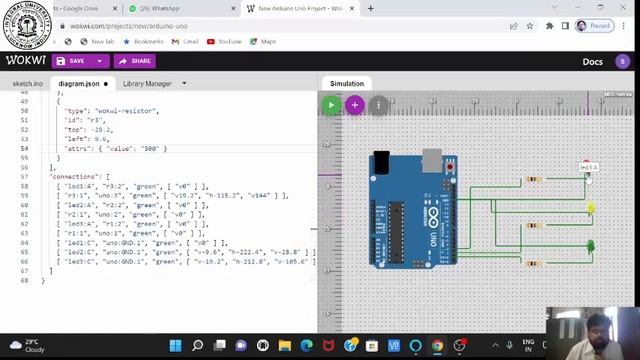Viewport: 640px width, 360px height.
Task: Open File Explorer from the taskbar
Action: tap(284, 346)
